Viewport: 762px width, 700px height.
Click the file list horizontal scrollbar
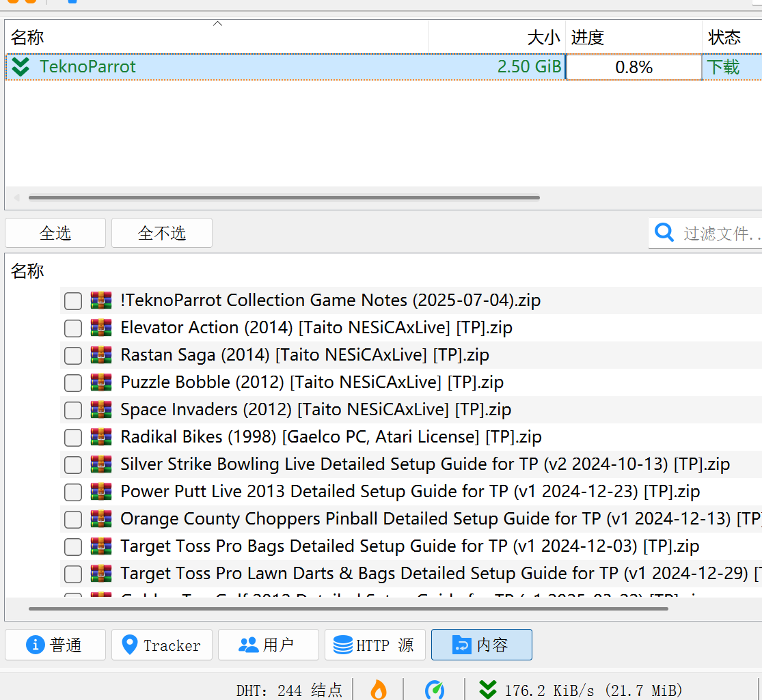349,608
